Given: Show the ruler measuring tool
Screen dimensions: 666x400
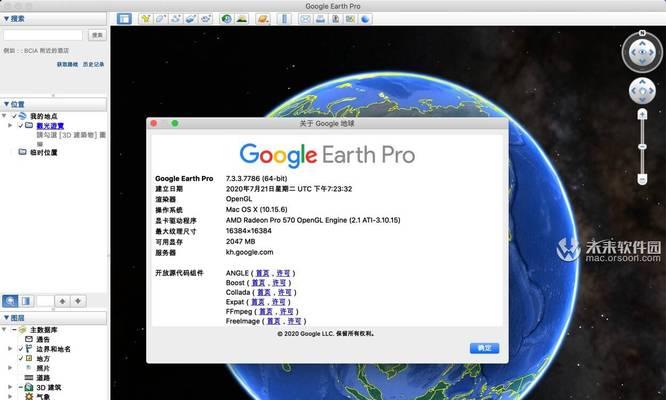Looking at the screenshot, I should (x=285, y=19).
